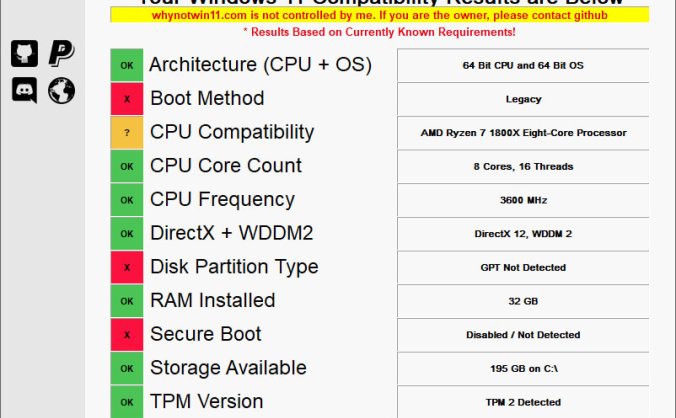Image resolution: width=676 pixels, height=418 pixels.
Task: Click the yellow whynotwin11.com warning banner
Action: click(379, 16)
